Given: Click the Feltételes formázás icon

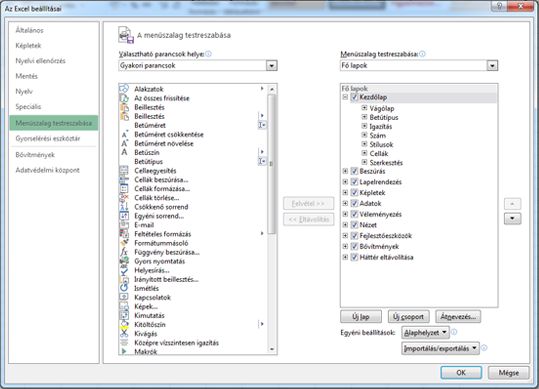Looking at the screenshot, I should pyautogui.click(x=124, y=234).
